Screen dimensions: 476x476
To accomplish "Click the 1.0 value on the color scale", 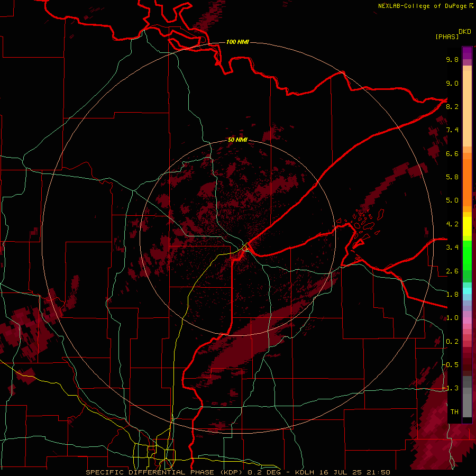I will tap(452, 318).
